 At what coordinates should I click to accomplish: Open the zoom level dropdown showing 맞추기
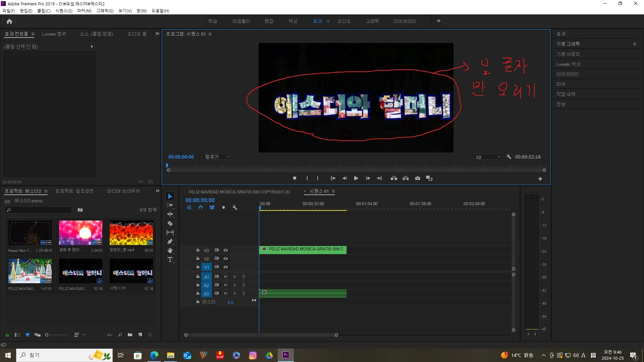click(x=217, y=157)
